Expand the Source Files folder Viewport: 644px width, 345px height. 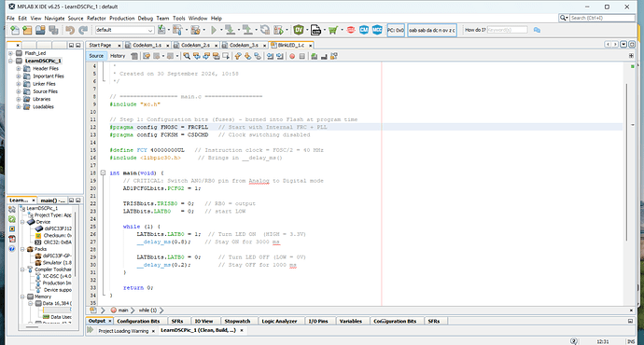(19, 91)
